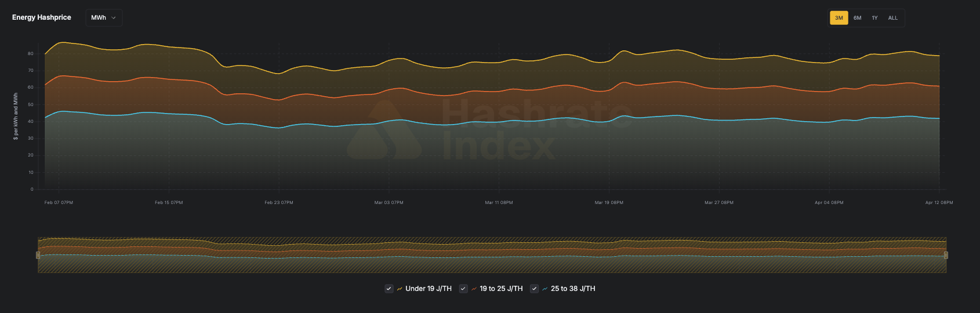Show ALL time range data
Image resolution: width=980 pixels, height=313 pixels.
(892, 18)
